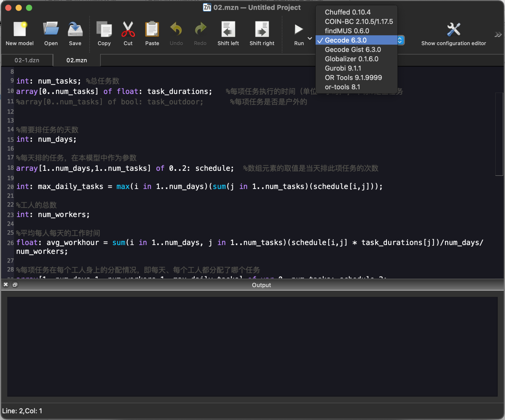Choose Globalizer 0.1.6.0 solver

point(356,59)
